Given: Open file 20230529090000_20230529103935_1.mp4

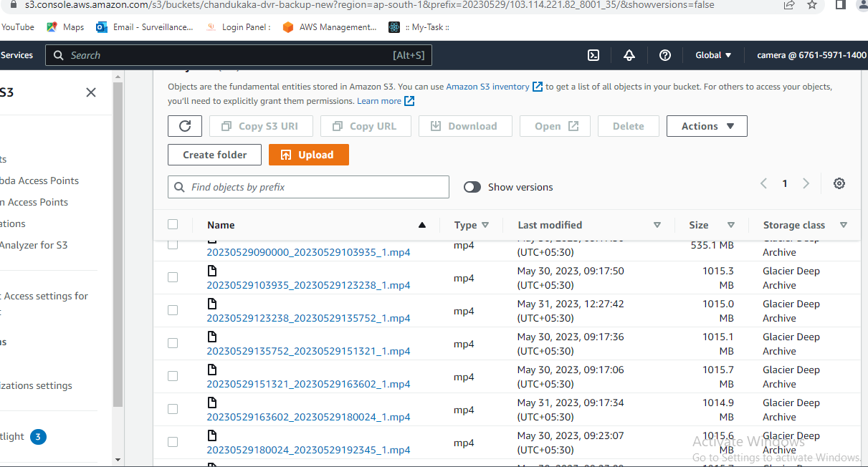Looking at the screenshot, I should pyautogui.click(x=309, y=252).
